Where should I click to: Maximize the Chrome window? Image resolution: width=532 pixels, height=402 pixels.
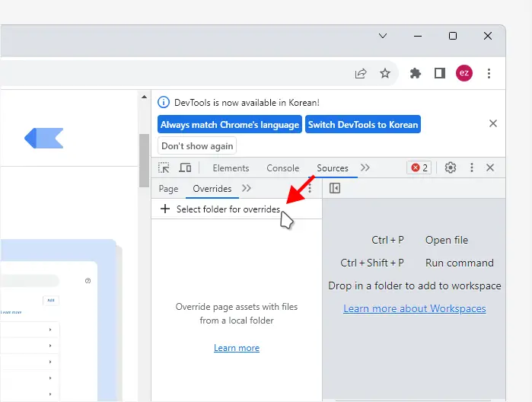pos(453,36)
